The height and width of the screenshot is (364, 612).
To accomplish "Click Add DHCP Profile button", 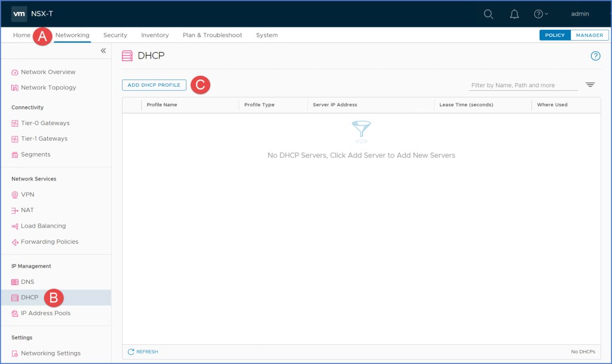I will pos(154,85).
